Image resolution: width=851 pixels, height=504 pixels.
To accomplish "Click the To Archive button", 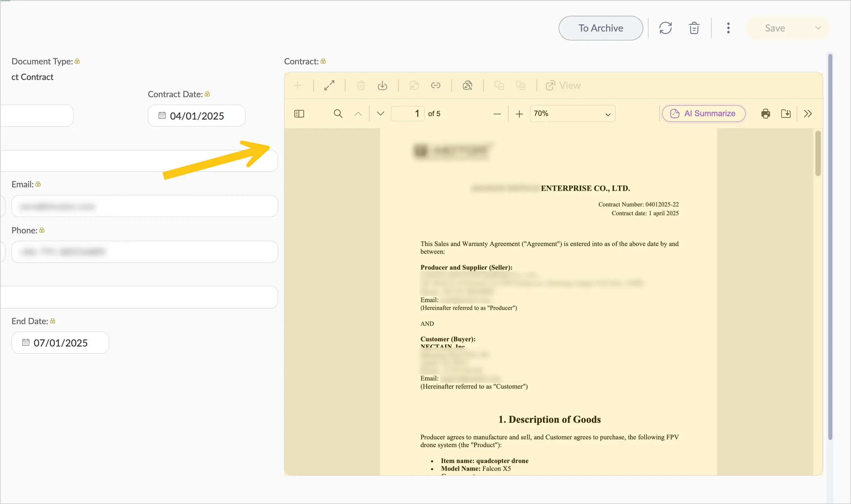I will (x=600, y=28).
